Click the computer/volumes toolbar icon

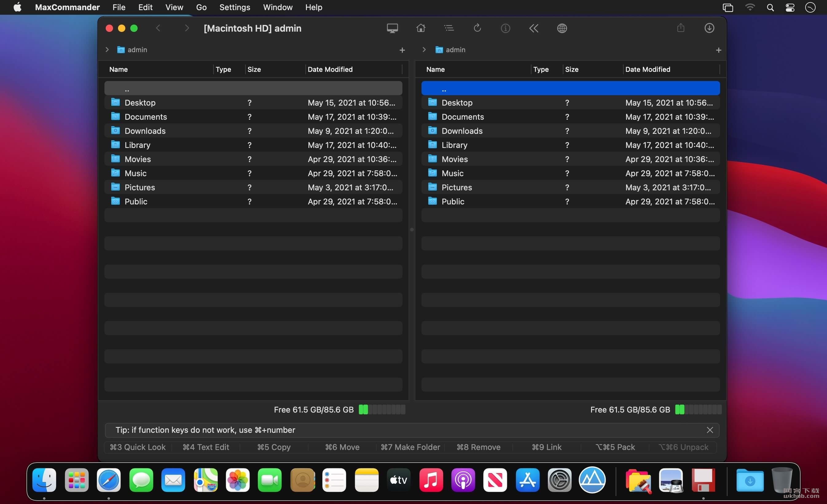click(392, 28)
